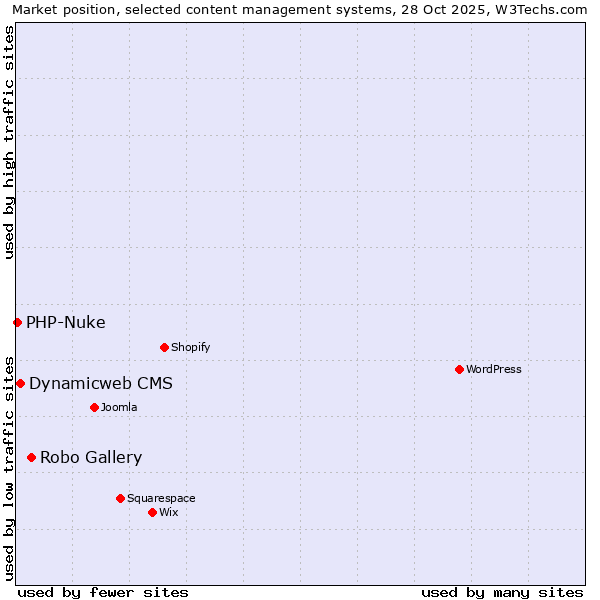600x600 pixels.
Task: Select the Squarespace text label
Action: [x=161, y=498]
